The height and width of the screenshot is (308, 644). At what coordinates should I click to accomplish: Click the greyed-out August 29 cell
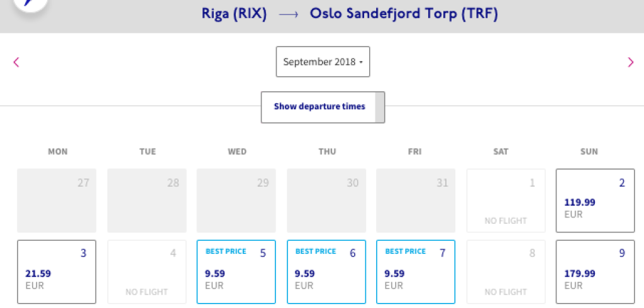pos(236,201)
